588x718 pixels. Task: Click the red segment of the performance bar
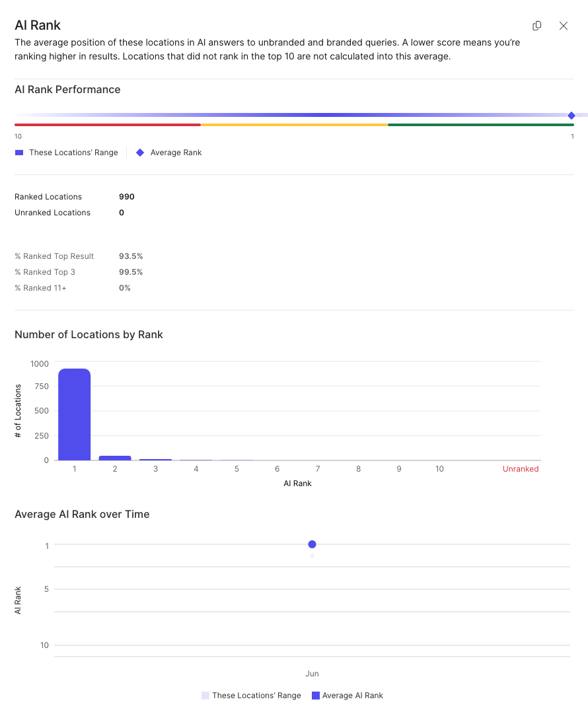pos(108,124)
